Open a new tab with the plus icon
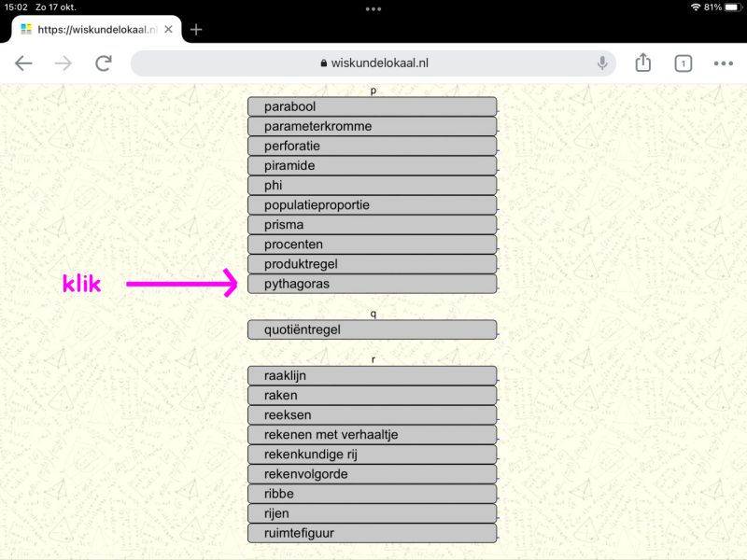Screen dimensions: 747x560 (196, 29)
